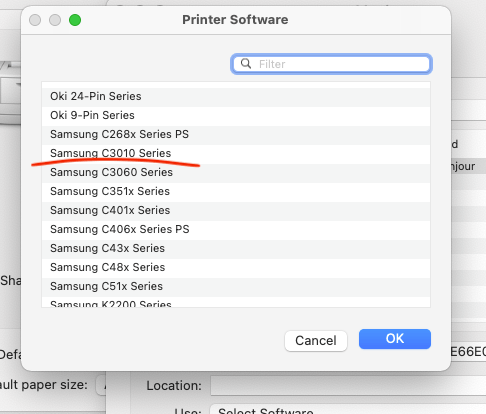Select Samsung C351x Series entry

pos(236,191)
